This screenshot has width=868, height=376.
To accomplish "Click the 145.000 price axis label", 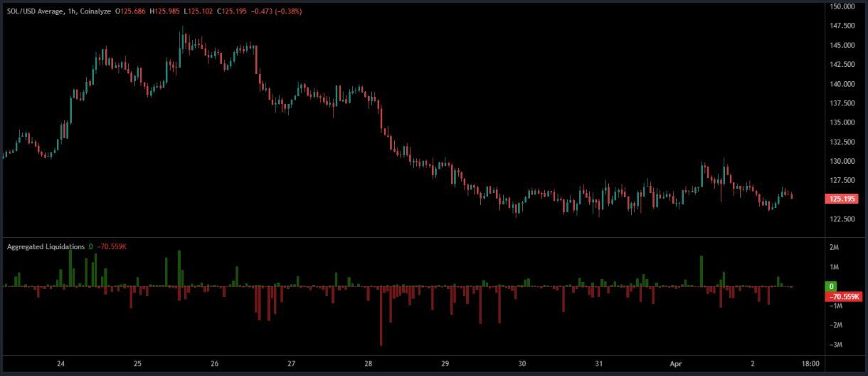I will (x=842, y=45).
